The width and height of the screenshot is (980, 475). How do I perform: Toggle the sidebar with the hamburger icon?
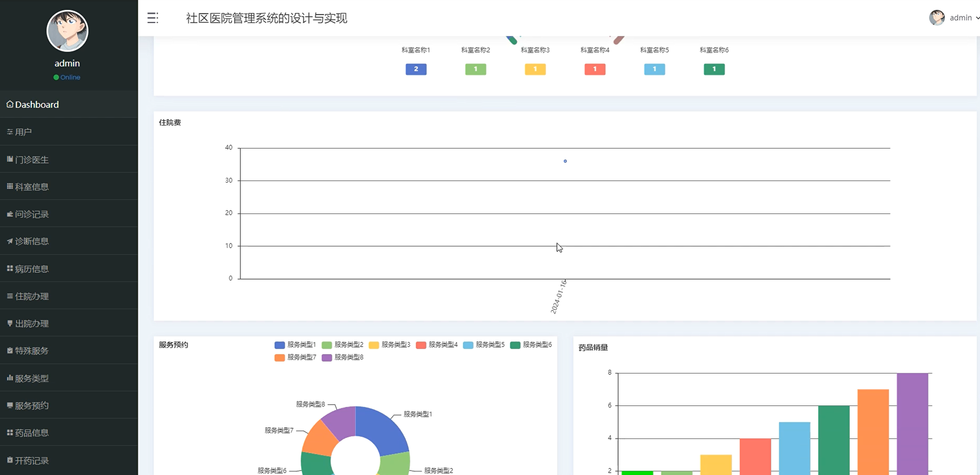point(153,18)
